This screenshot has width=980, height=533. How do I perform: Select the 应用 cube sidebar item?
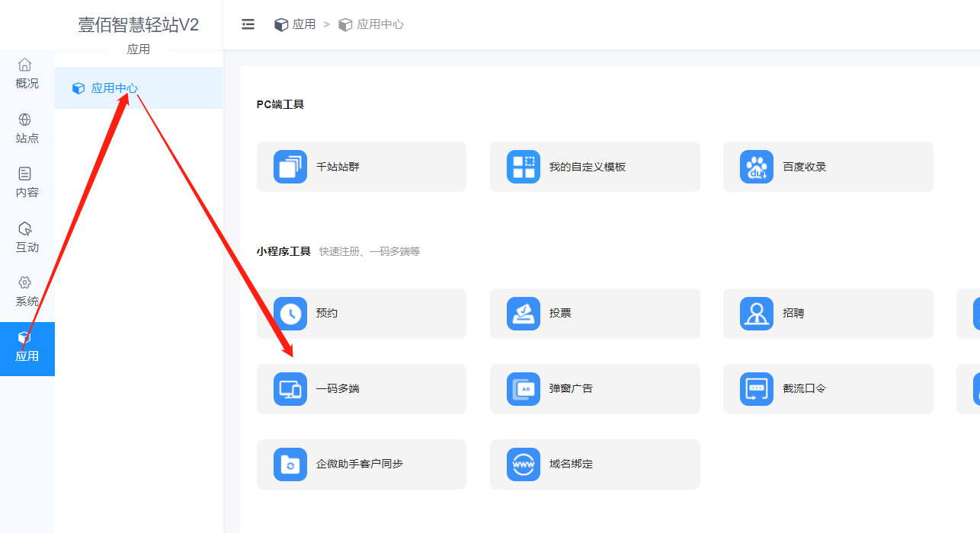click(27, 349)
